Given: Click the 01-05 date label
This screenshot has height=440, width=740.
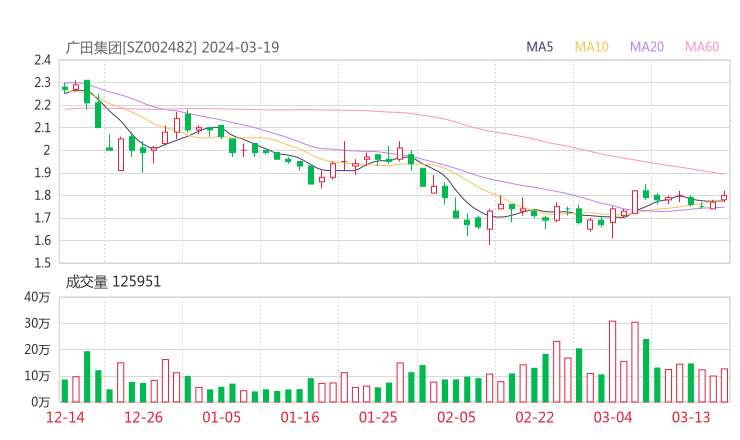Looking at the screenshot, I should [x=221, y=417].
